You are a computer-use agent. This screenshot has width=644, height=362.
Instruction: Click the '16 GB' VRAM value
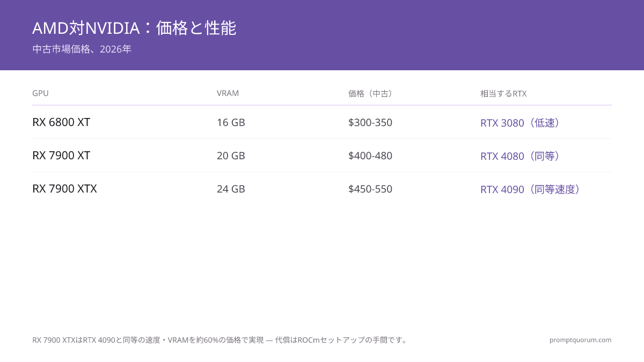[231, 122]
